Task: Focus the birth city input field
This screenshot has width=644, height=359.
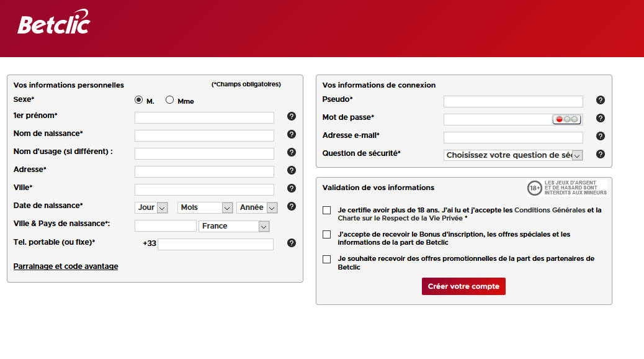Action: [x=166, y=225]
